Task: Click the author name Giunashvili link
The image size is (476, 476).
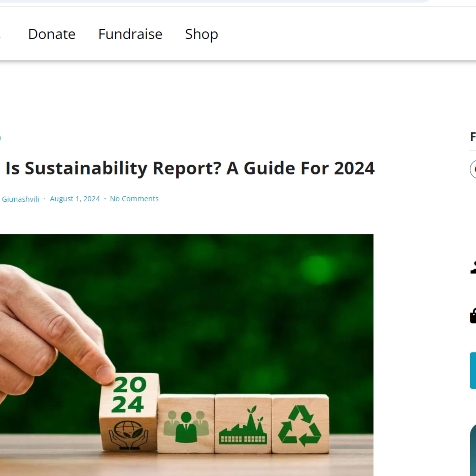Action: point(20,199)
